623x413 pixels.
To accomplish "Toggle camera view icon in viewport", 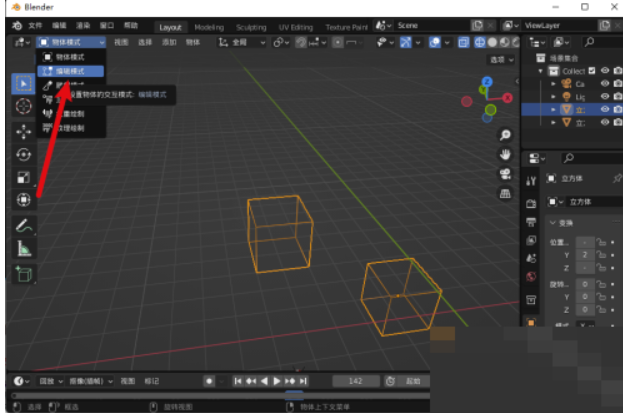I will click(505, 174).
